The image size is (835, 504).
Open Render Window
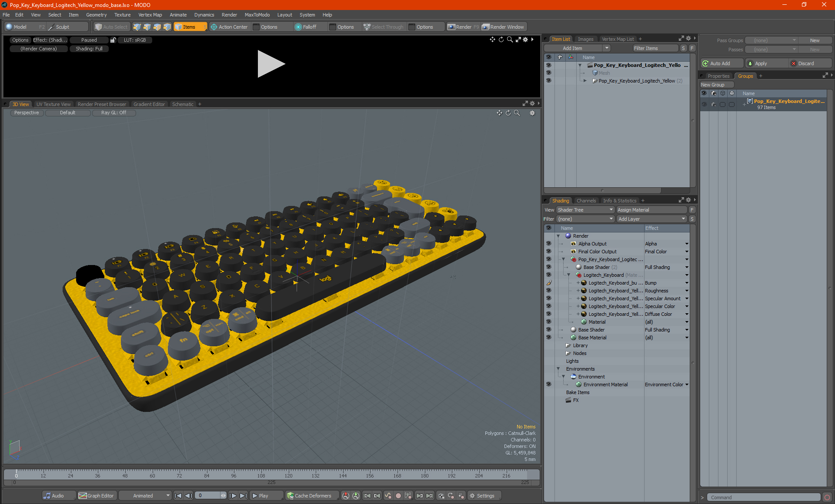(504, 27)
